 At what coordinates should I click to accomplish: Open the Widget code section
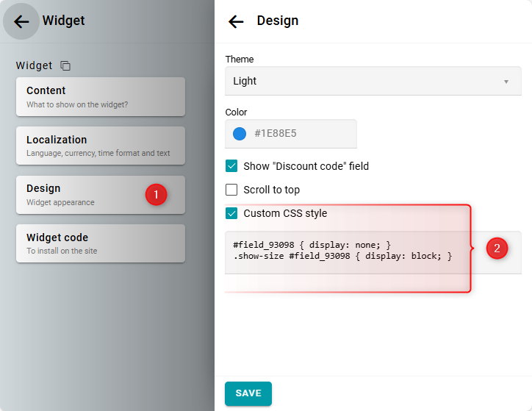coord(100,243)
